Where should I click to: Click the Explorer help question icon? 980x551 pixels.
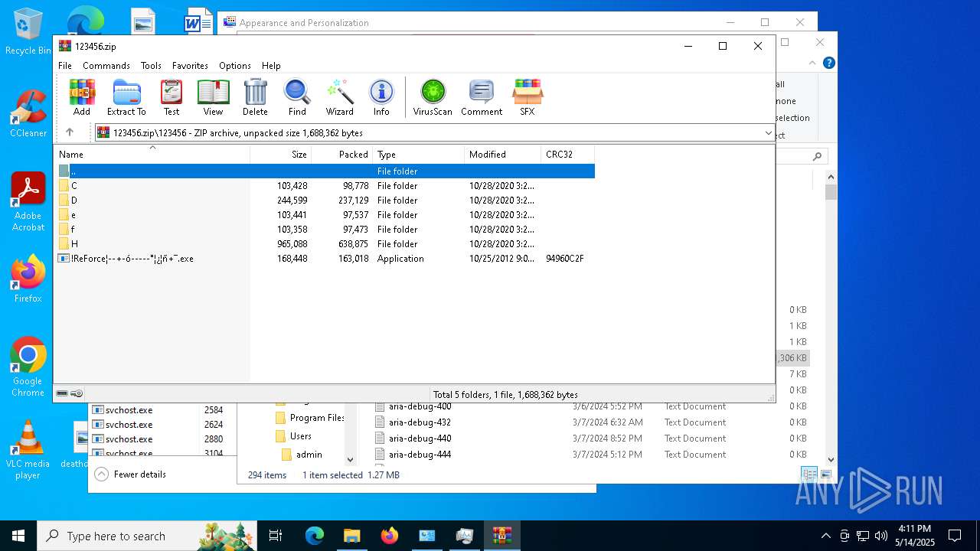click(828, 63)
